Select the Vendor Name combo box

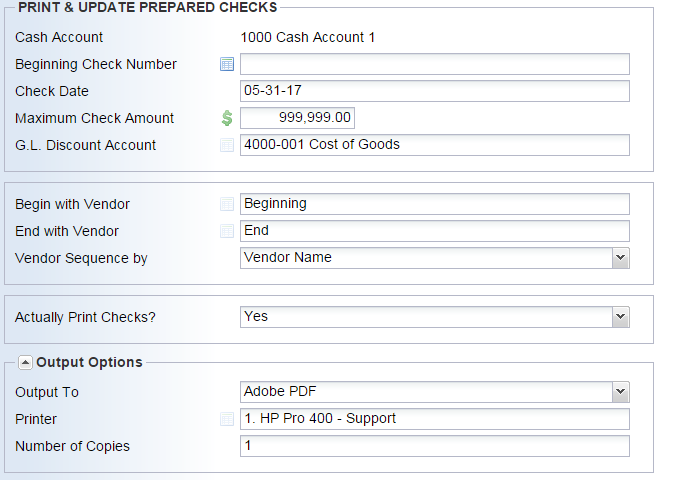click(435, 258)
